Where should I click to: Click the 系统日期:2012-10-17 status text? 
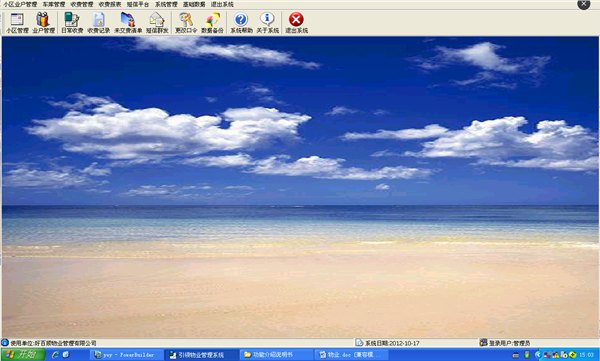(392, 343)
